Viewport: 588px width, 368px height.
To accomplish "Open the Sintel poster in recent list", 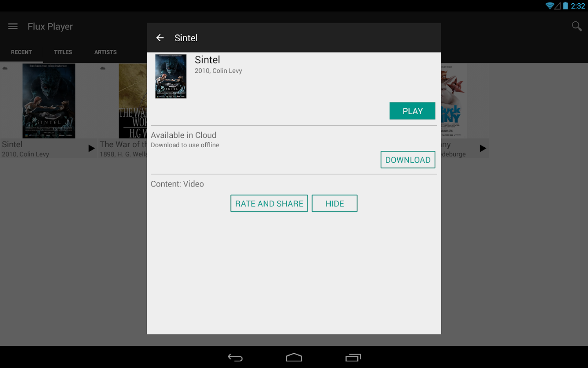I will pyautogui.click(x=49, y=101).
